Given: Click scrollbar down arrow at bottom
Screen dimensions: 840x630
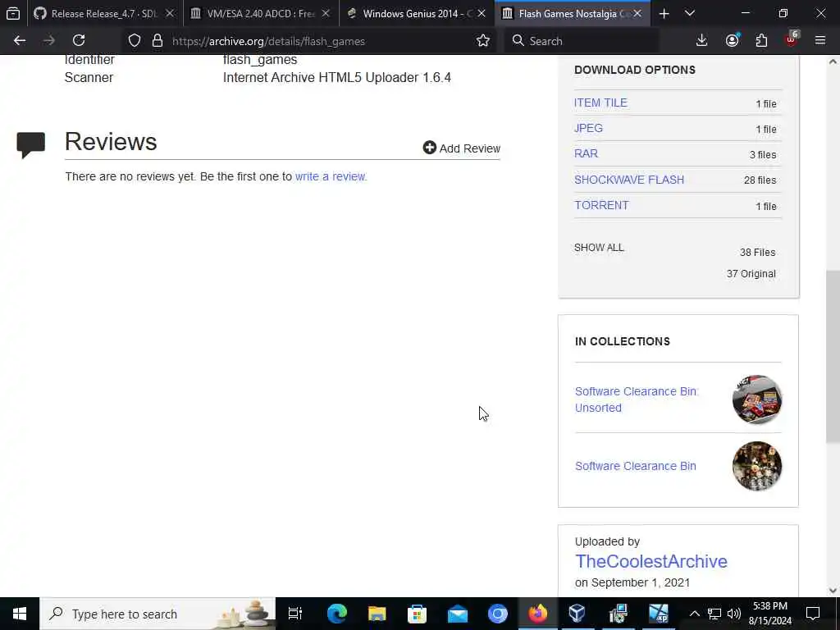Looking at the screenshot, I should tap(833, 591).
